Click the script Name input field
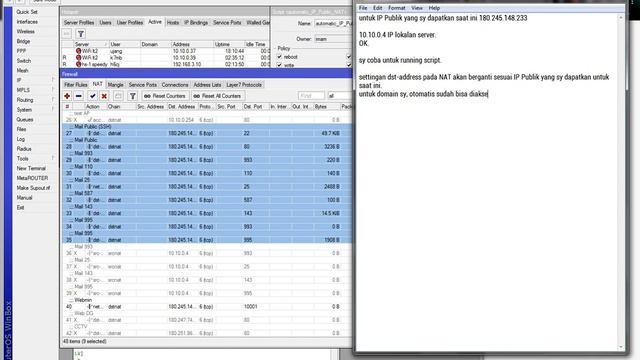The width and height of the screenshot is (640, 360). [x=333, y=24]
